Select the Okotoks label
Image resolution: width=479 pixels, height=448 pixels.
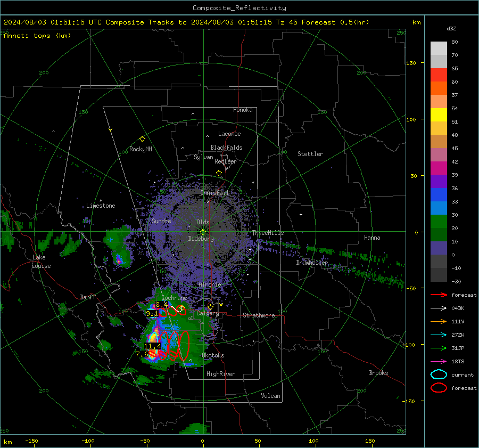[213, 355]
